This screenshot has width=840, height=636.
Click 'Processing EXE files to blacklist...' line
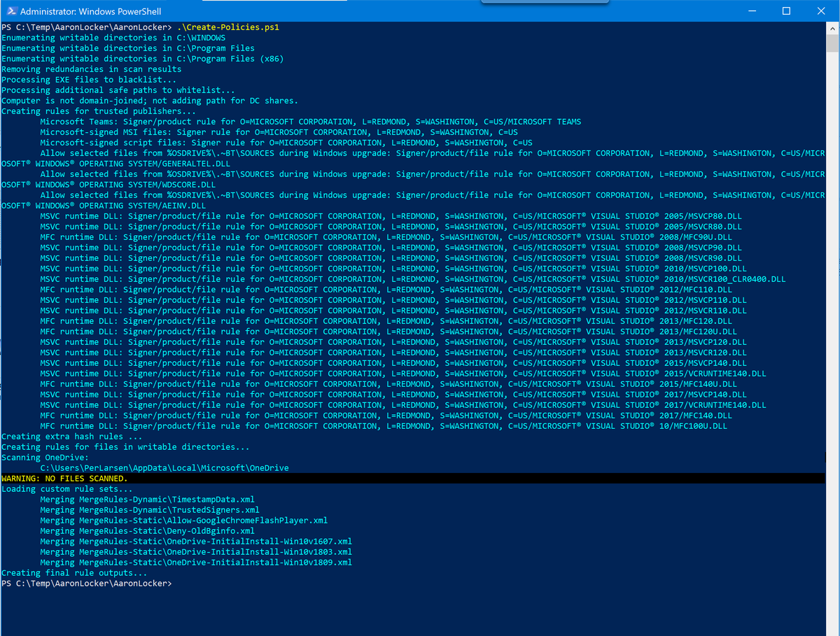(x=89, y=80)
